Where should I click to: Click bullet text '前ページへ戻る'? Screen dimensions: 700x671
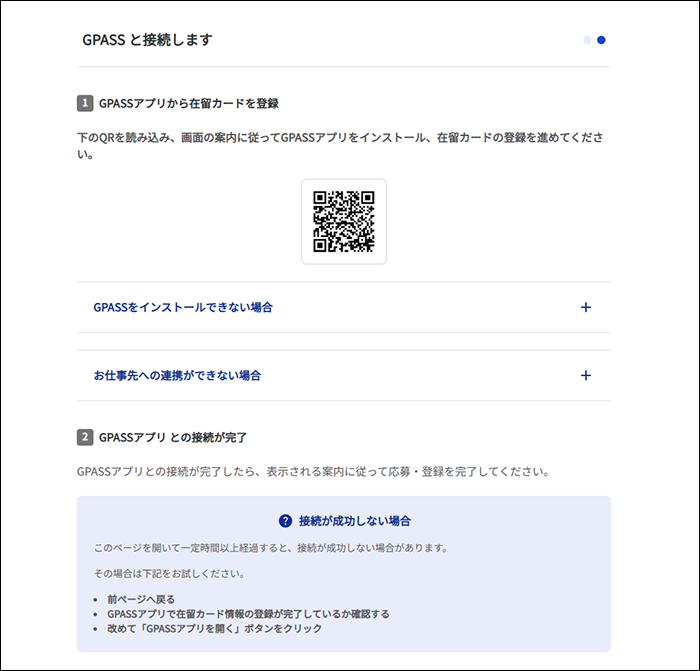coord(141,599)
